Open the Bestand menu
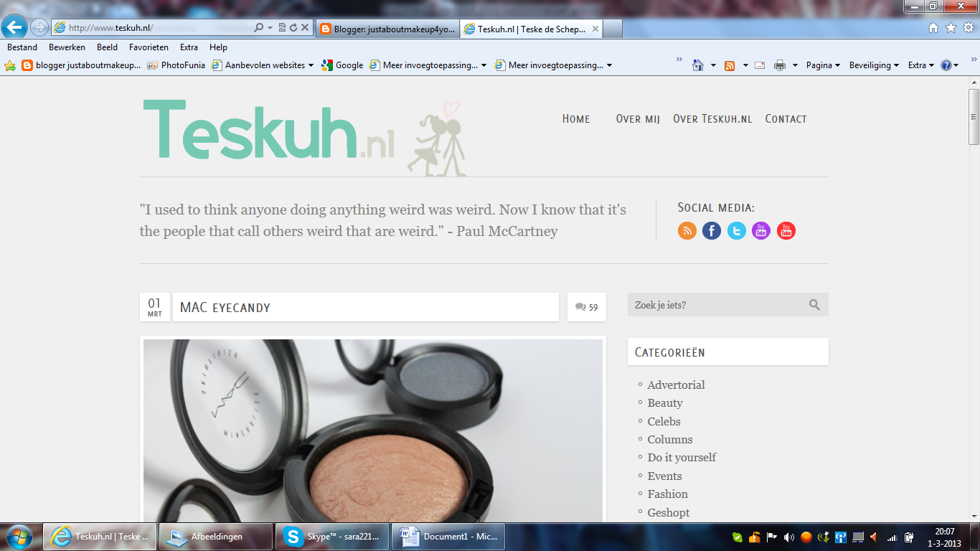Viewport: 980px width, 551px height. [22, 47]
